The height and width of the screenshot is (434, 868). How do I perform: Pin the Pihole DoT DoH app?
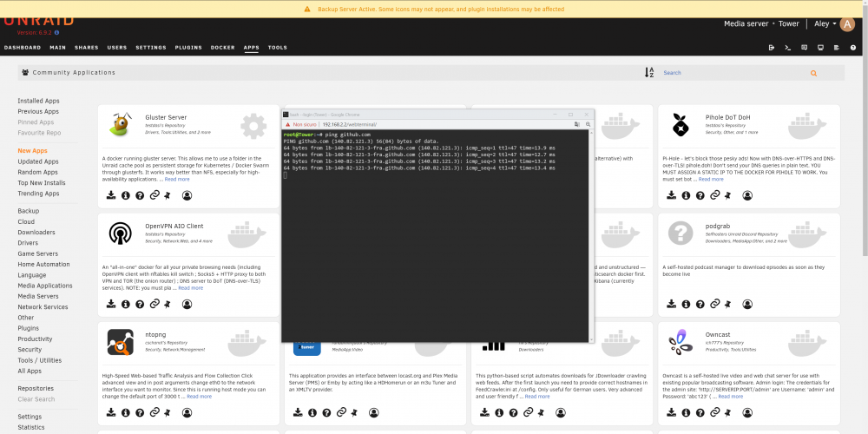tap(727, 195)
